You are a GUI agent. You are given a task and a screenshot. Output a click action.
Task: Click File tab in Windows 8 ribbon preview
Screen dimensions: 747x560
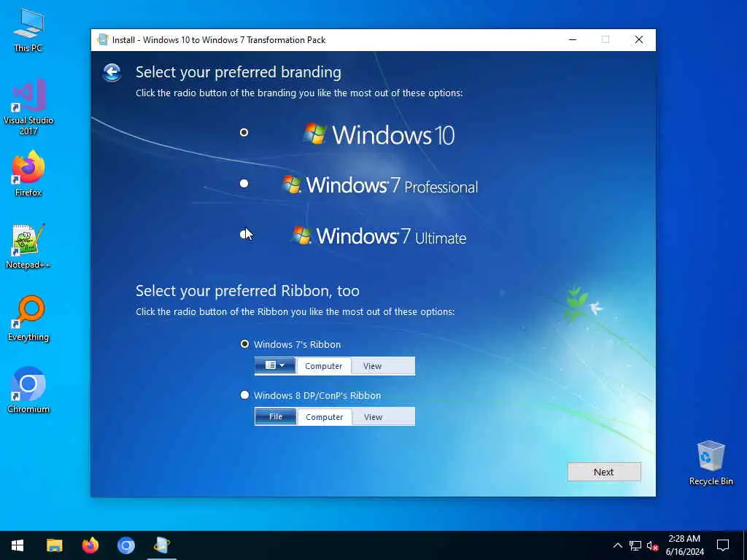click(x=275, y=416)
